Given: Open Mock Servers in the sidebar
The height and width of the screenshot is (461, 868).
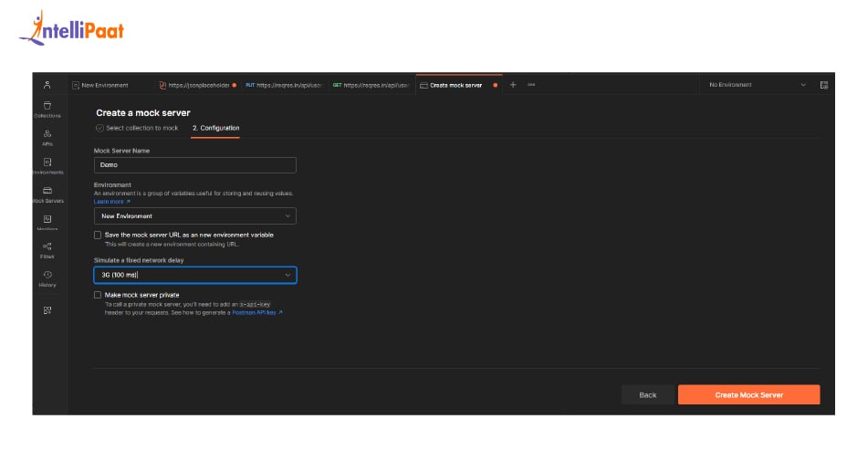Looking at the screenshot, I should pos(47,194).
